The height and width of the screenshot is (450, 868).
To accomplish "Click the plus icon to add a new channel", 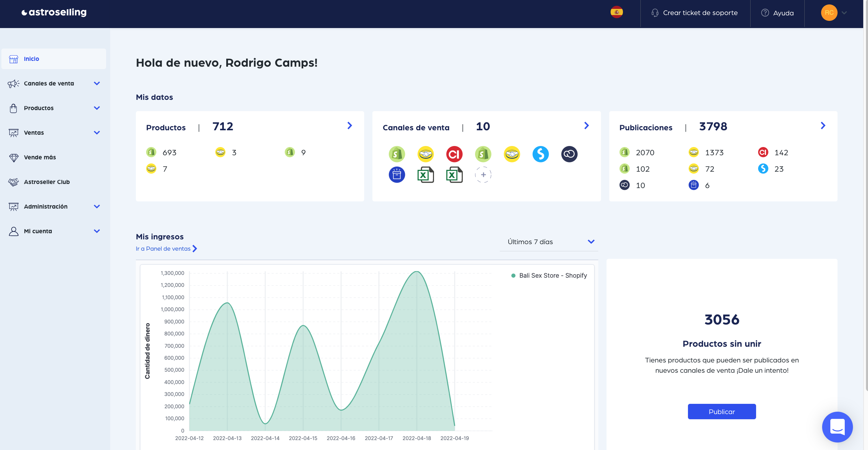I will click(x=483, y=174).
